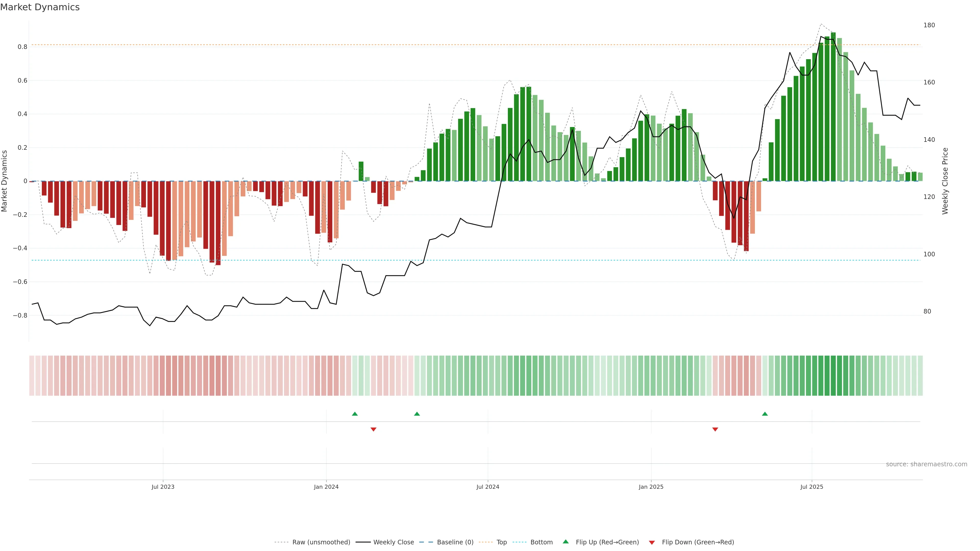Click the red flip-down marker in early 2024
This screenshot has width=980, height=551.
[374, 429]
